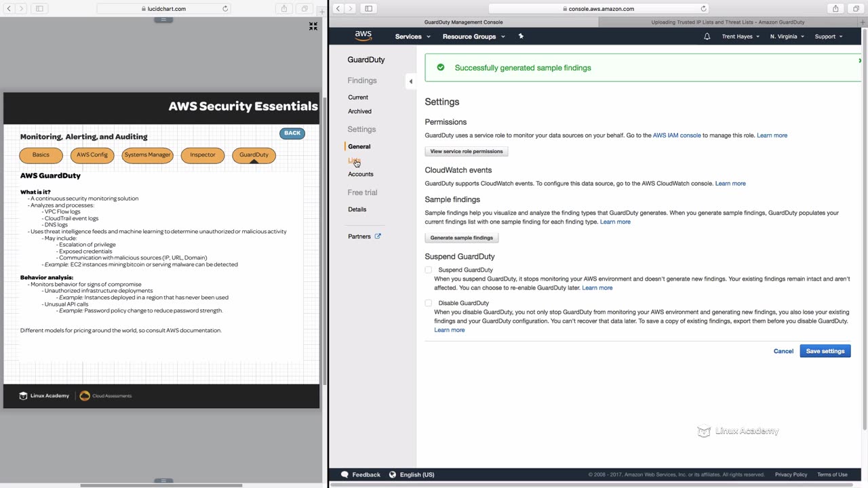Screen dimensions: 868x488
Task: Switch to the Uploading Trusted IP Lists tab
Action: point(728,22)
